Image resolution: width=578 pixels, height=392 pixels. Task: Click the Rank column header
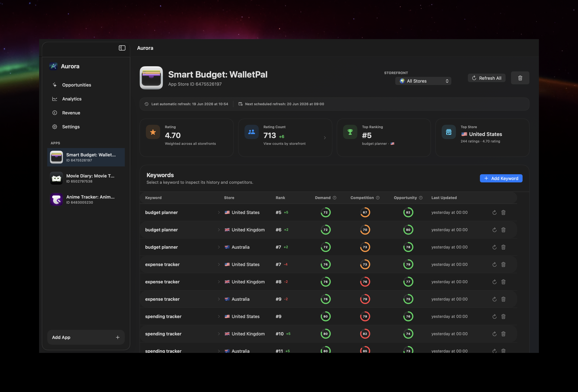pyautogui.click(x=280, y=198)
